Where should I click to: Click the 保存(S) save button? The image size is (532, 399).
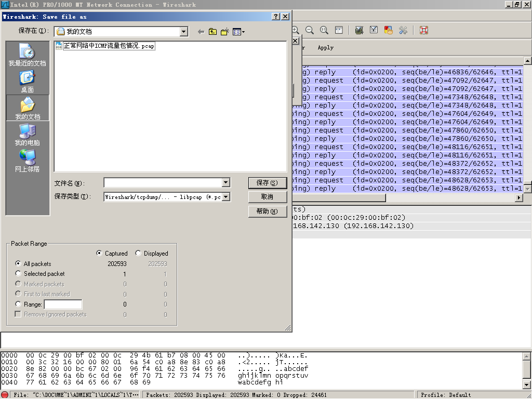click(x=268, y=183)
